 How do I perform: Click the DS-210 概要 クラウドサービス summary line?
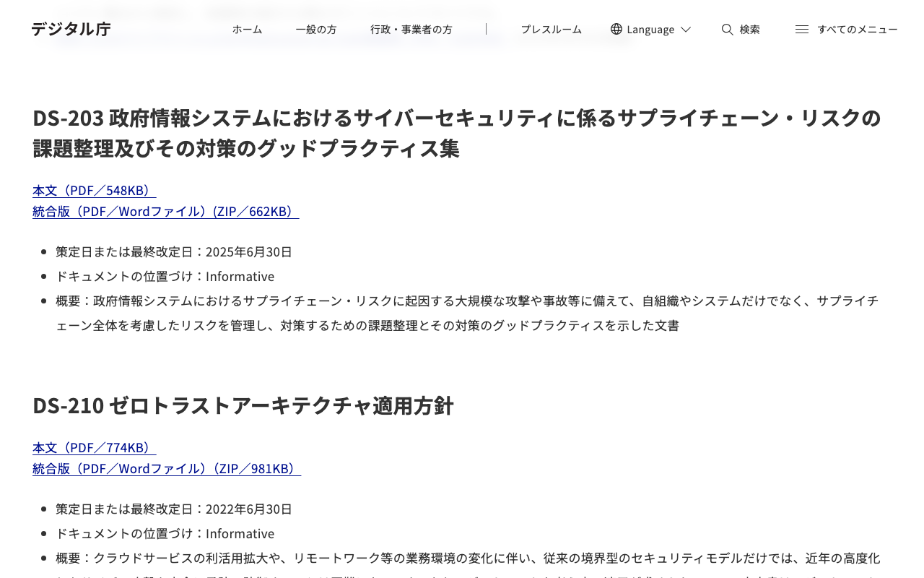468,558
